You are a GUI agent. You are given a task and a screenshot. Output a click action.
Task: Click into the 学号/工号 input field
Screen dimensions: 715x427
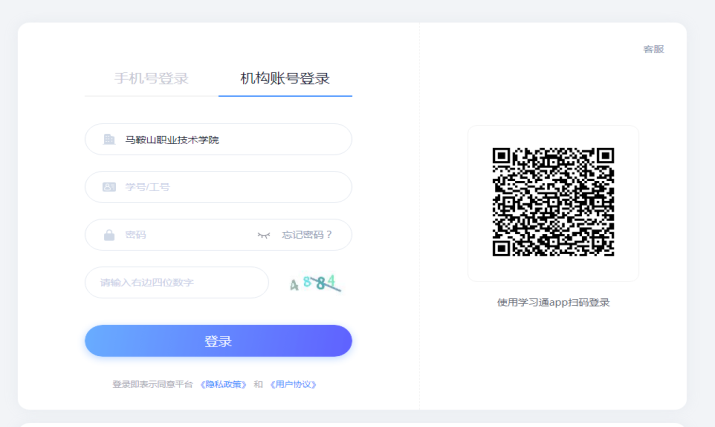230,187
